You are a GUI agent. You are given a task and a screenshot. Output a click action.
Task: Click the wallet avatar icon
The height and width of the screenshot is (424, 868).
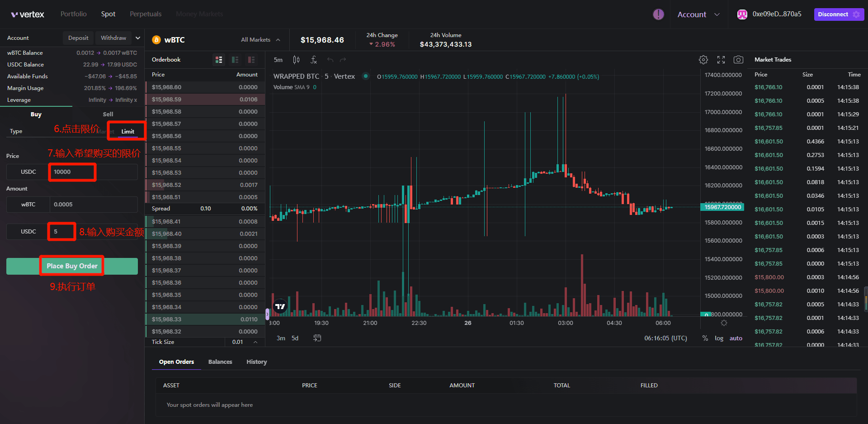[x=742, y=14]
